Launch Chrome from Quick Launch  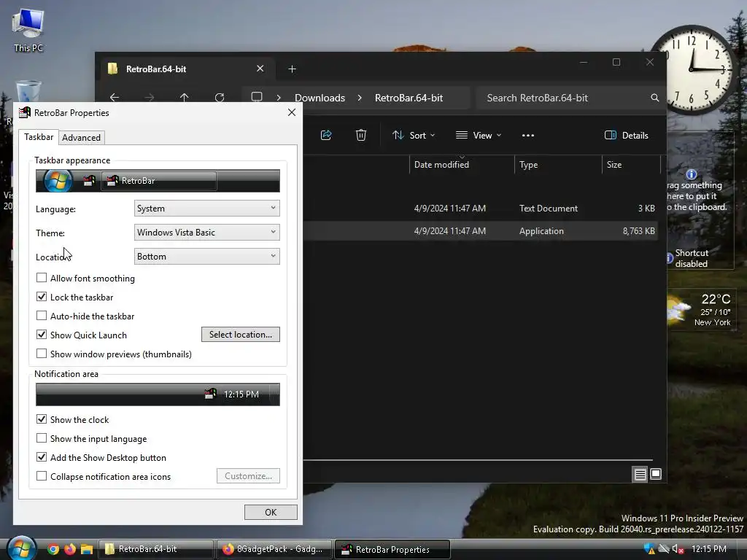53,549
